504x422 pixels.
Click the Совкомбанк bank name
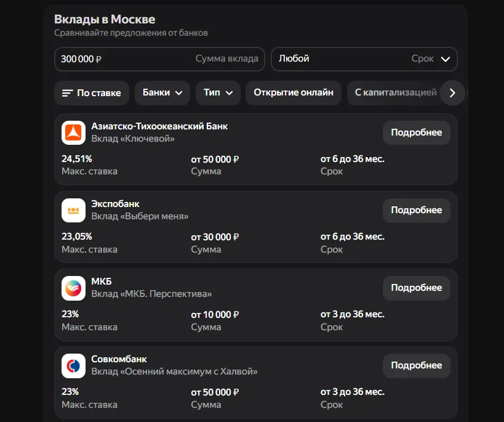[x=119, y=359]
